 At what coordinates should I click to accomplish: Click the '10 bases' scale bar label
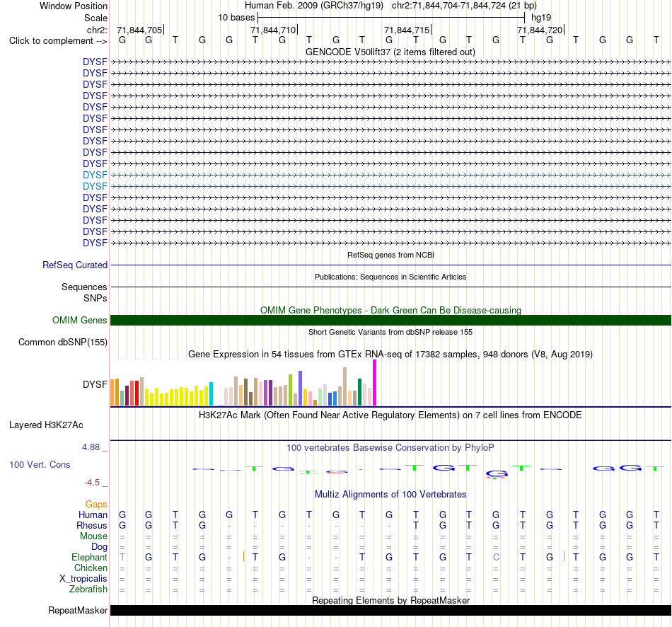[236, 18]
